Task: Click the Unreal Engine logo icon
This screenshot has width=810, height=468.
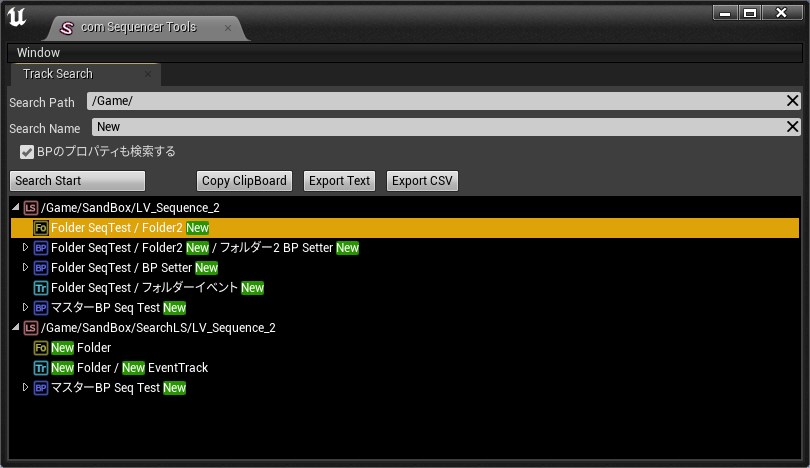Action: pos(19,19)
